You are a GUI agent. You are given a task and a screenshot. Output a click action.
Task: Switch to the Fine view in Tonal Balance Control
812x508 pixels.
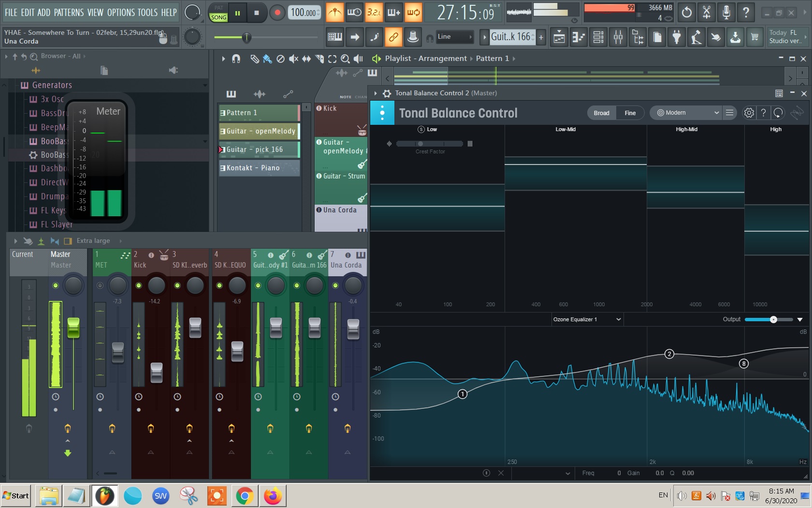(x=630, y=113)
